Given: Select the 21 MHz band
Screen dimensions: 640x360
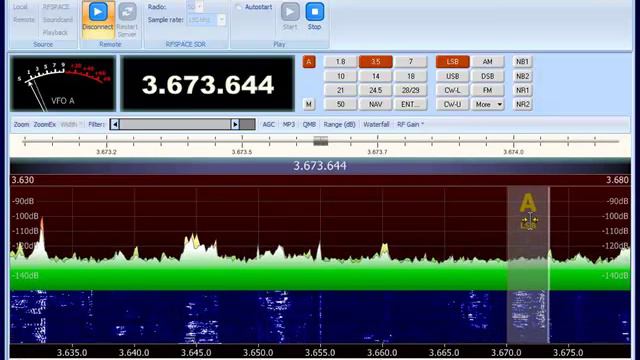Looking at the screenshot, I should tap(340, 90).
